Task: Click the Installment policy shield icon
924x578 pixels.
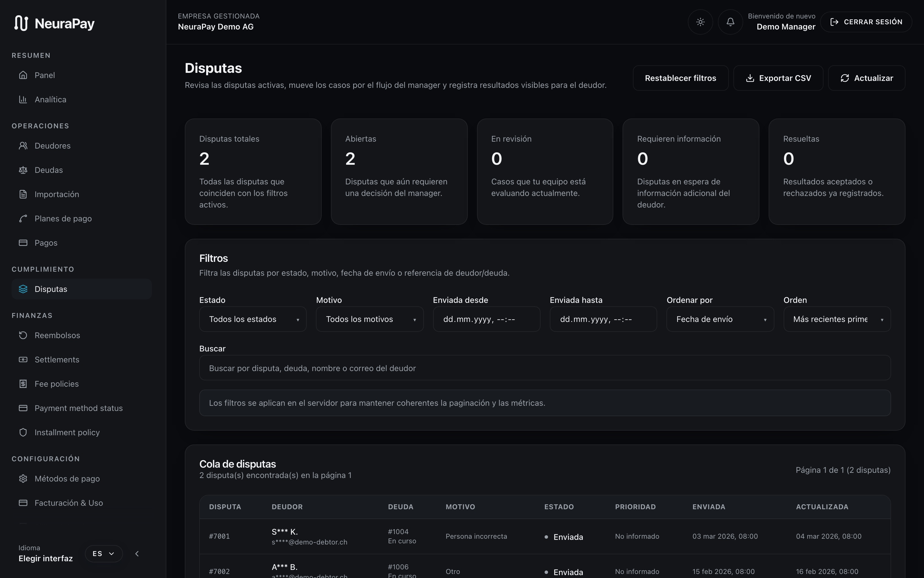Action: pyautogui.click(x=23, y=432)
